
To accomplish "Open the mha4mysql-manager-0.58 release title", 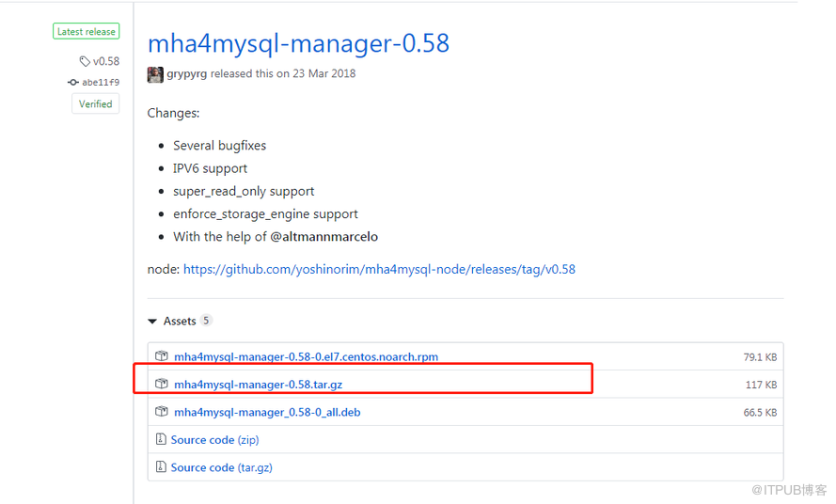I will coord(298,42).
